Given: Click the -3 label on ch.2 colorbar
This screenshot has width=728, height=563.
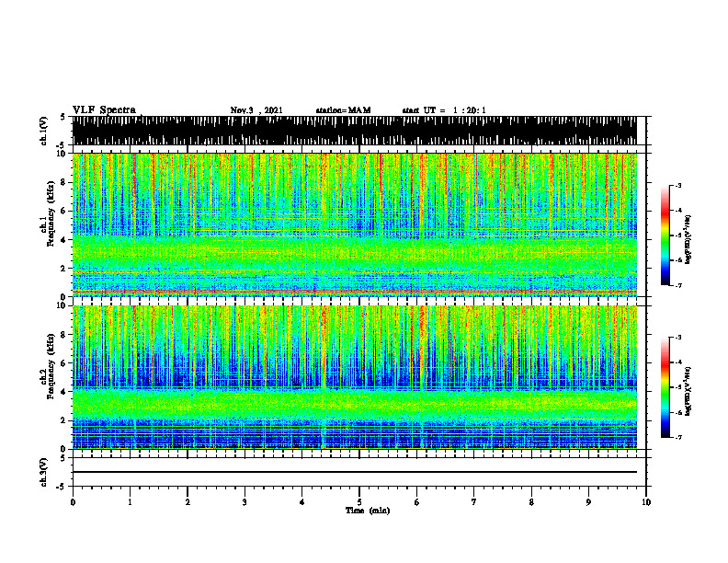Looking at the screenshot, I should click(678, 338).
